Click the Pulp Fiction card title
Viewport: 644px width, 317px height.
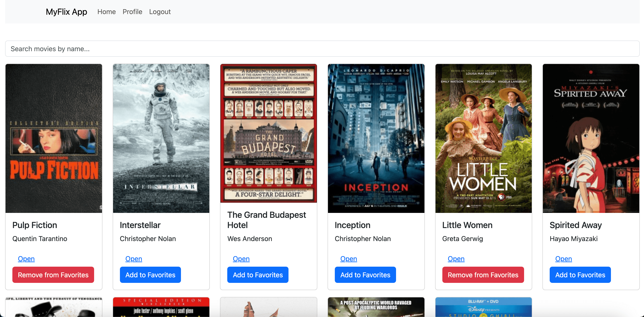pyautogui.click(x=35, y=225)
